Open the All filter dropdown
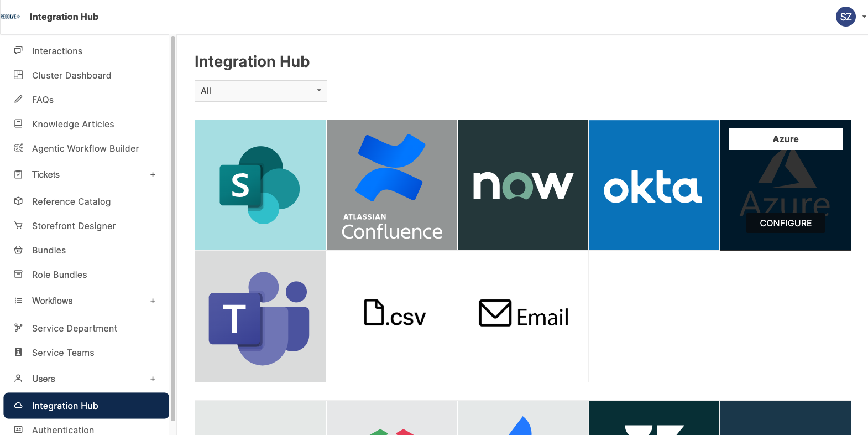The image size is (868, 435). [260, 91]
